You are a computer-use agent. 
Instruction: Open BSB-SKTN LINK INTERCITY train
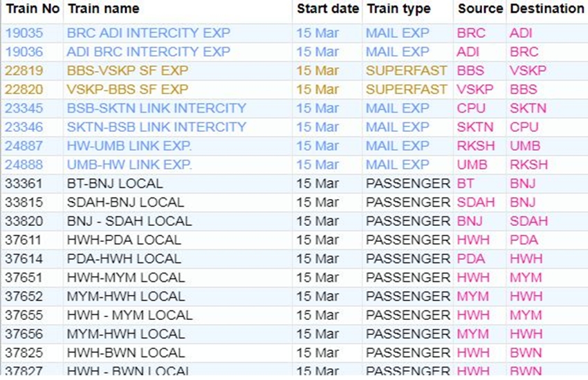156,108
